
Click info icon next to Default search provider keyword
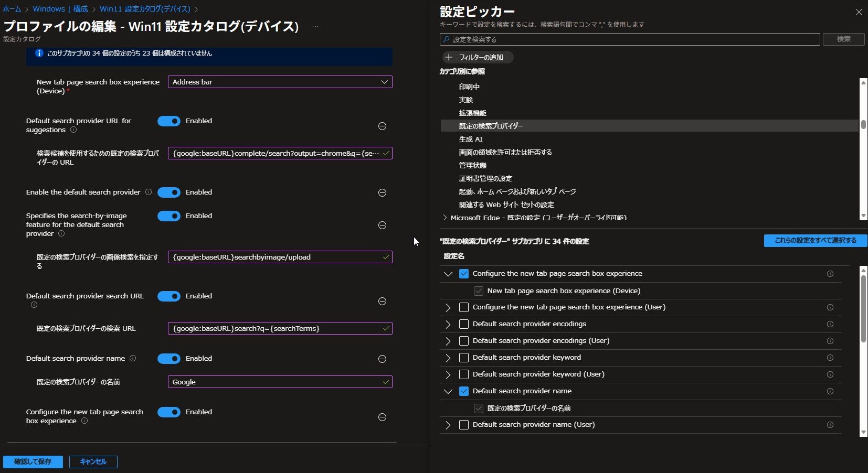(x=830, y=358)
